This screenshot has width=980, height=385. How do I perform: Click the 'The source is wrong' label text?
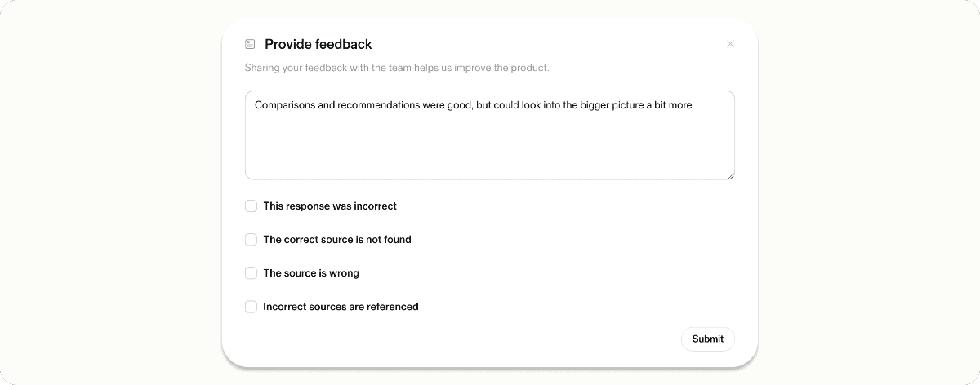point(311,273)
